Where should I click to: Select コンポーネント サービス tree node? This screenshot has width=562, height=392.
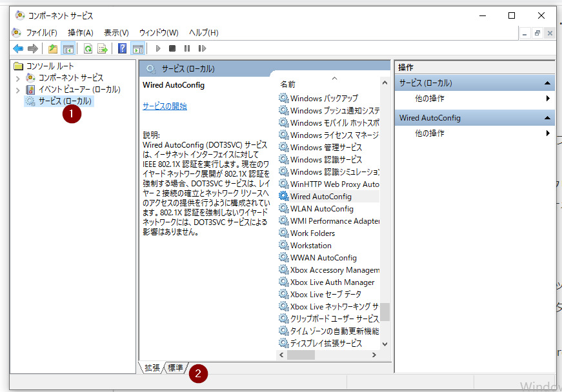pyautogui.click(x=70, y=77)
